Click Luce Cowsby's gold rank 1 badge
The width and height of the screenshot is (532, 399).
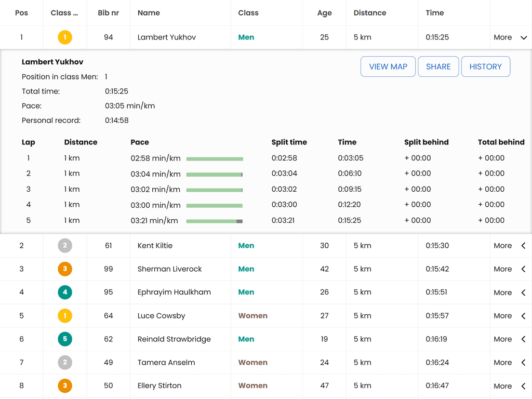tap(65, 316)
